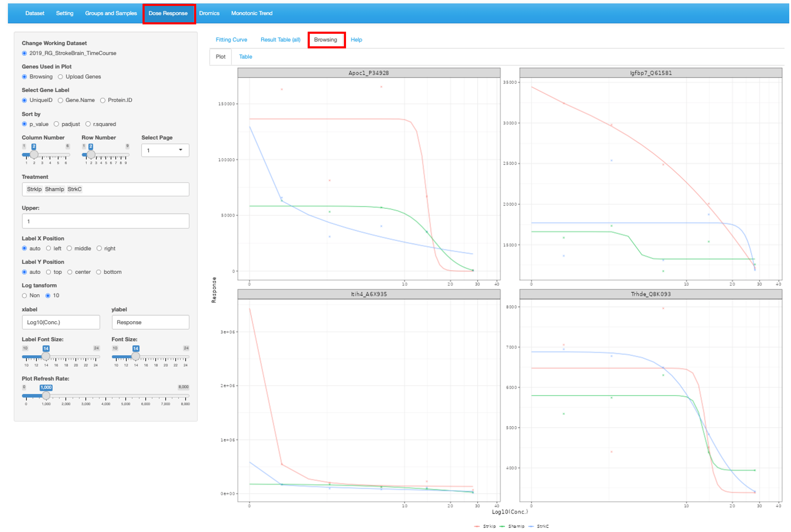791x532 pixels.
Task: Set Label Y Position to center
Action: click(70, 272)
